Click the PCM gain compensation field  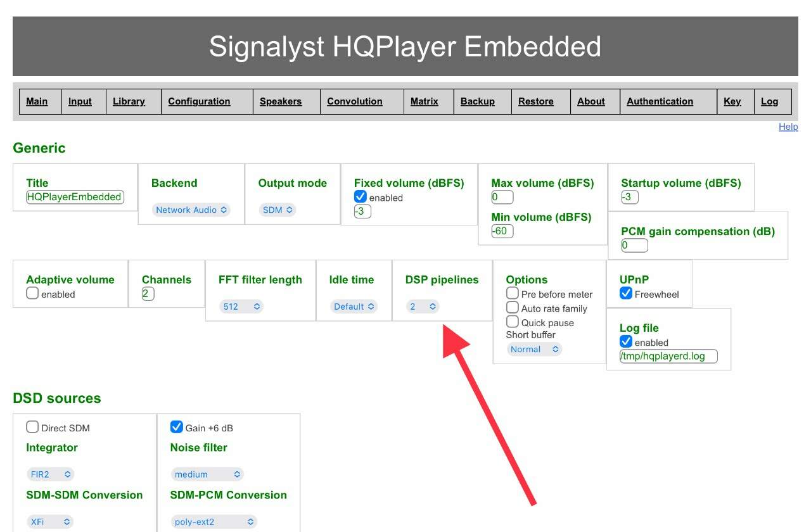635,245
